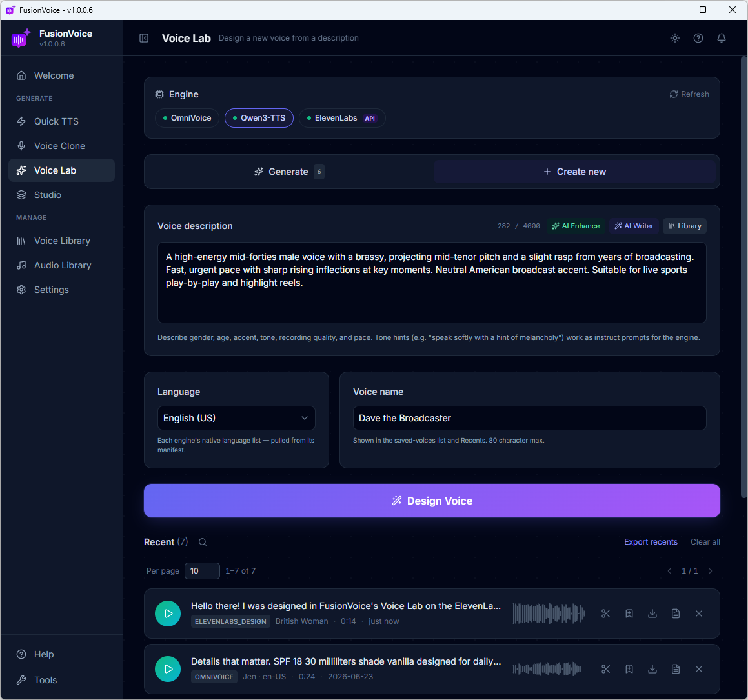Select the Qwen3-TTS engine

[259, 118]
